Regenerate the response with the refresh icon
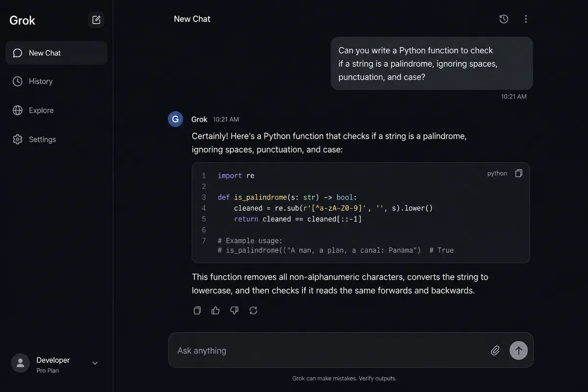This screenshot has height=392, width=588. click(253, 310)
